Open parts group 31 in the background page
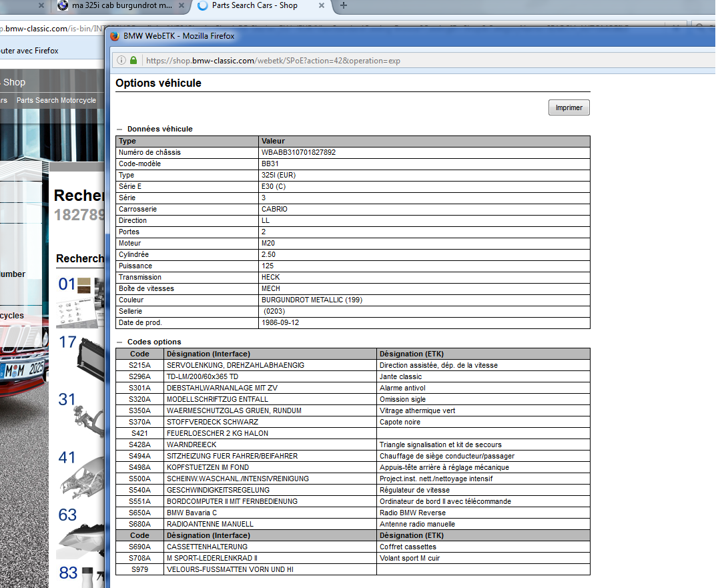This screenshot has height=588, width=718. point(67,399)
